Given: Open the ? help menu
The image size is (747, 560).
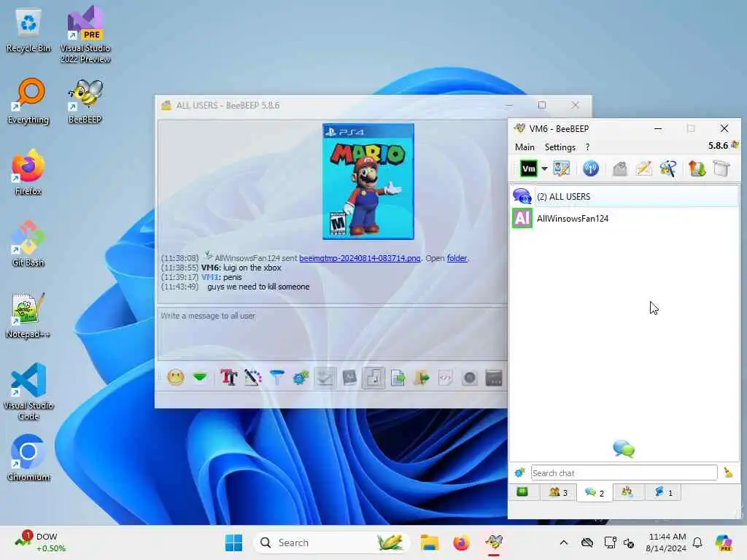Looking at the screenshot, I should point(587,147).
